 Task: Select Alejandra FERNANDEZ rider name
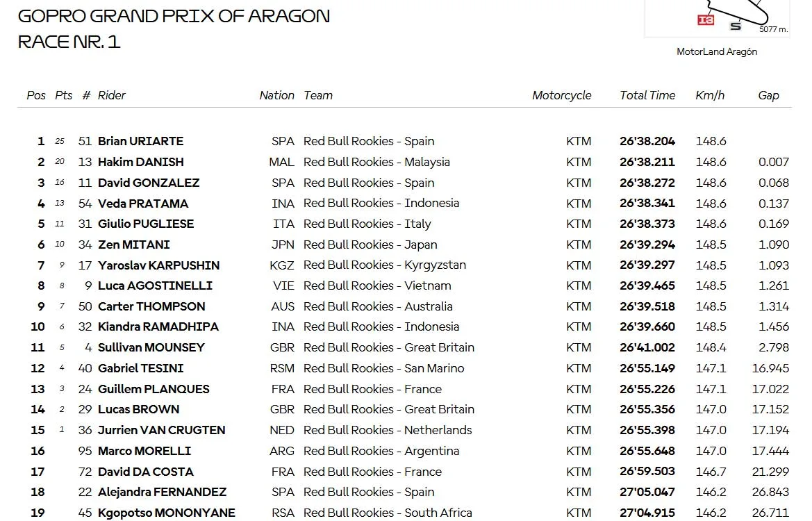[x=162, y=492]
